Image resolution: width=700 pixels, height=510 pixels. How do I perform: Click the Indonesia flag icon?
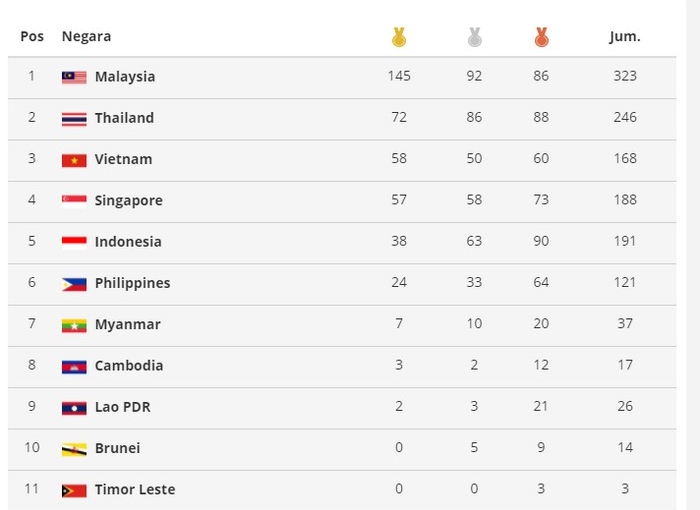click(x=74, y=241)
